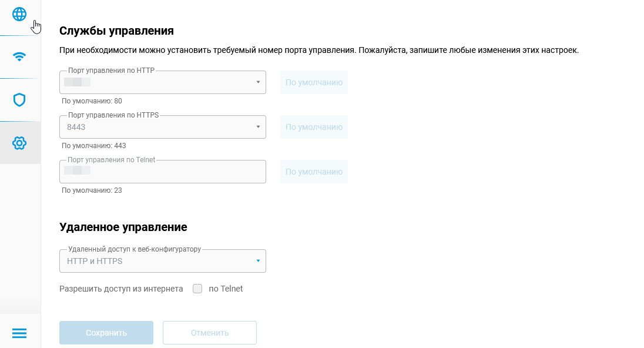Open the remote web configurator access dropdown

pos(258,261)
